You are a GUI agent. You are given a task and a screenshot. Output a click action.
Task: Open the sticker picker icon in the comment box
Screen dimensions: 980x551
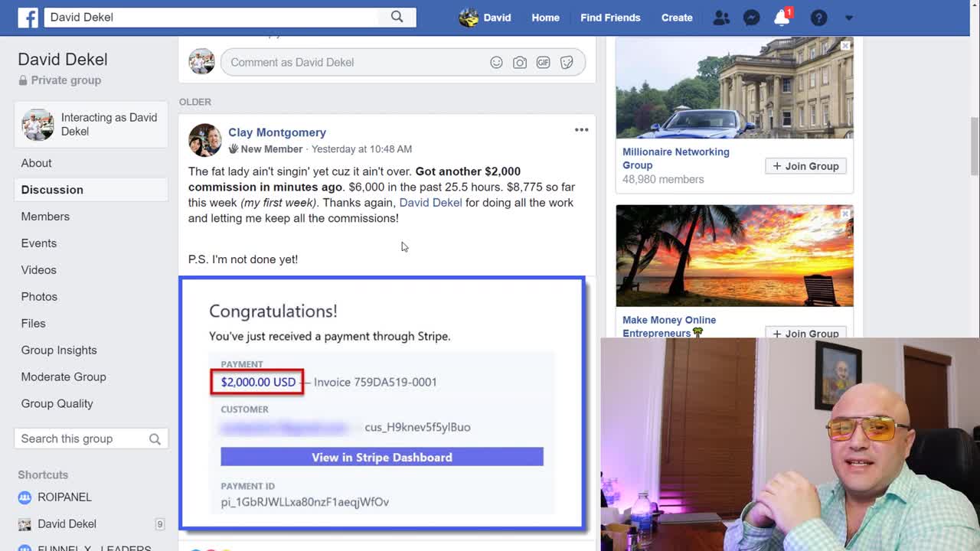567,63
